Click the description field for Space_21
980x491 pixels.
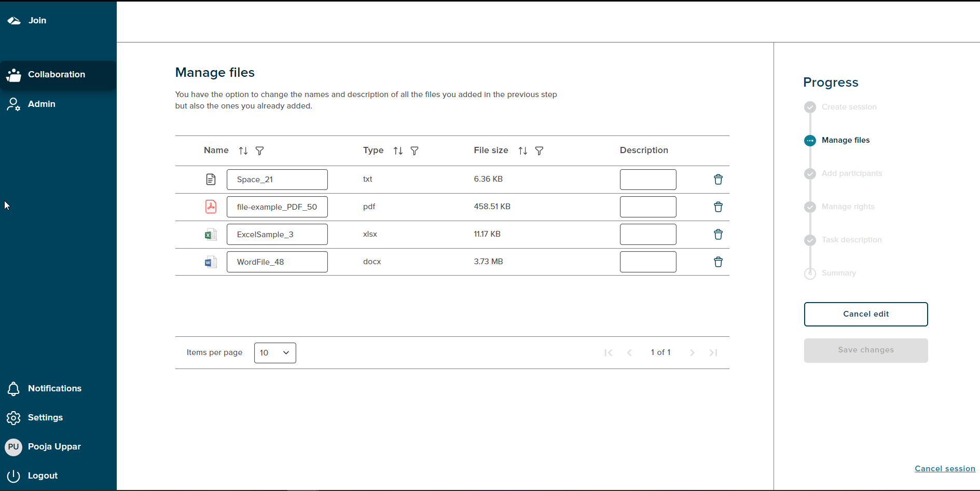pyautogui.click(x=648, y=180)
